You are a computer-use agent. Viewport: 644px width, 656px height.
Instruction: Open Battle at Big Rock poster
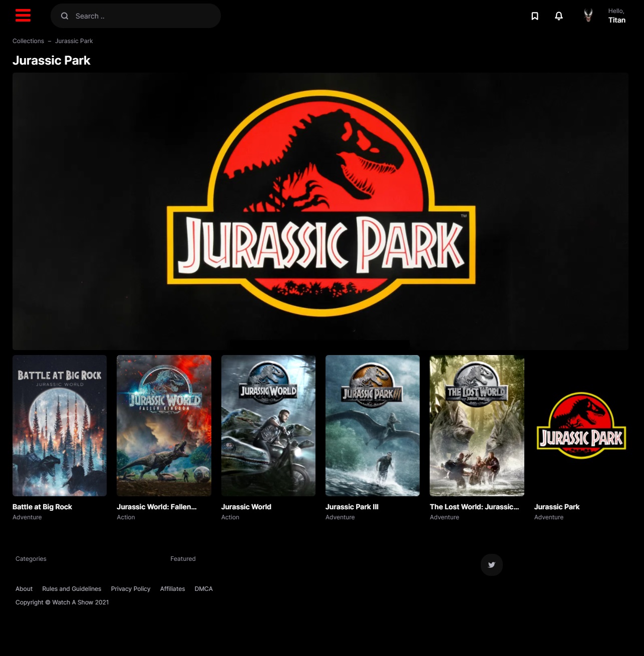pos(60,426)
